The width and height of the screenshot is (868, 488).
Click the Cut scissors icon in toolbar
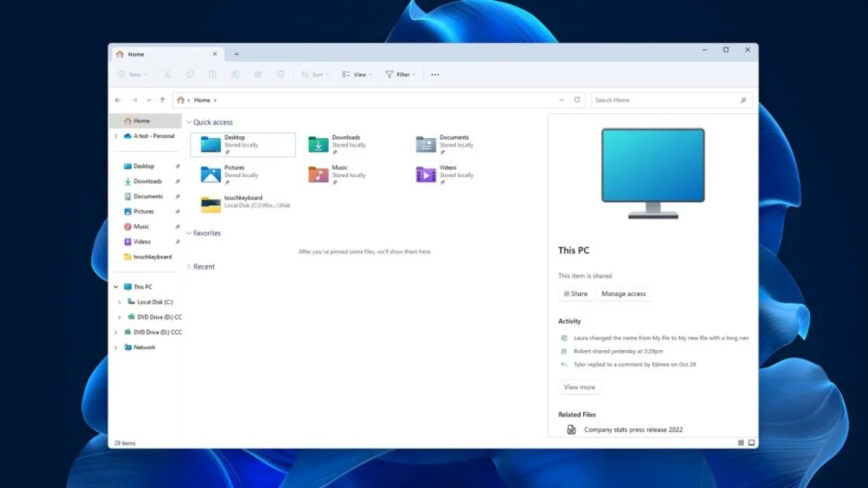click(x=167, y=74)
